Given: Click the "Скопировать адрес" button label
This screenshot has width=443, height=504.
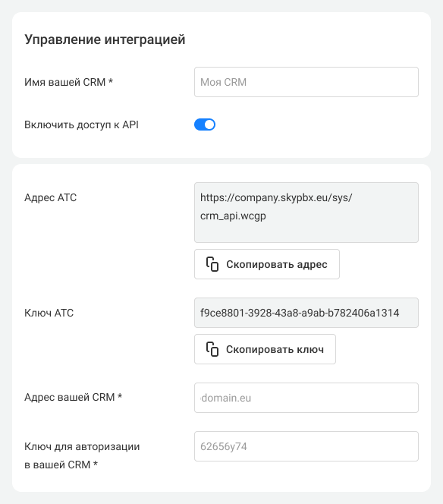Looking at the screenshot, I should coord(277,264).
